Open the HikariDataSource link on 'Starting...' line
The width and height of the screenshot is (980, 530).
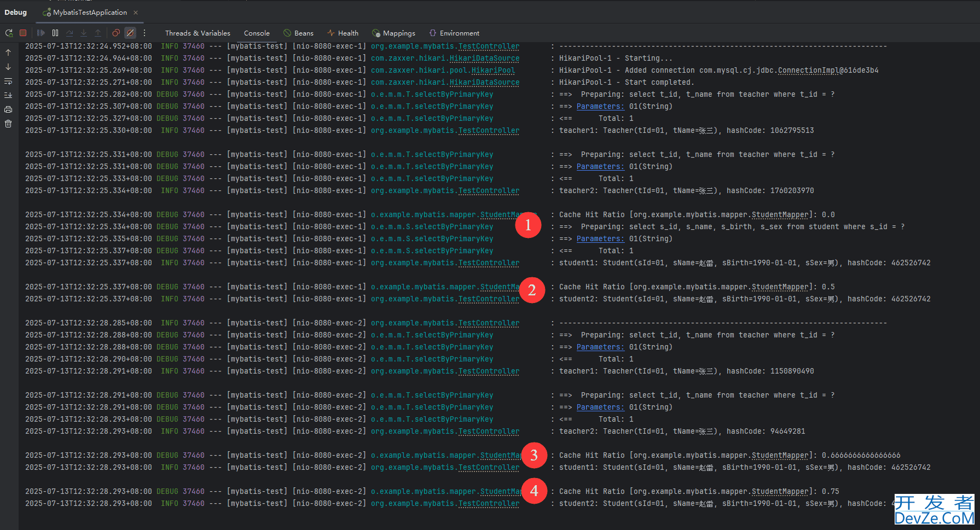coord(484,59)
